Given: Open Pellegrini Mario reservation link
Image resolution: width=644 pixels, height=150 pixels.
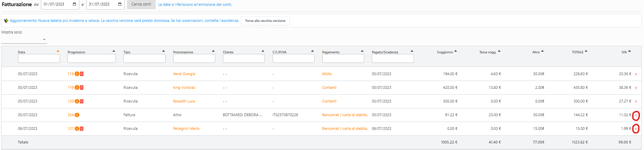Looking at the screenshot, I should (x=186, y=128).
